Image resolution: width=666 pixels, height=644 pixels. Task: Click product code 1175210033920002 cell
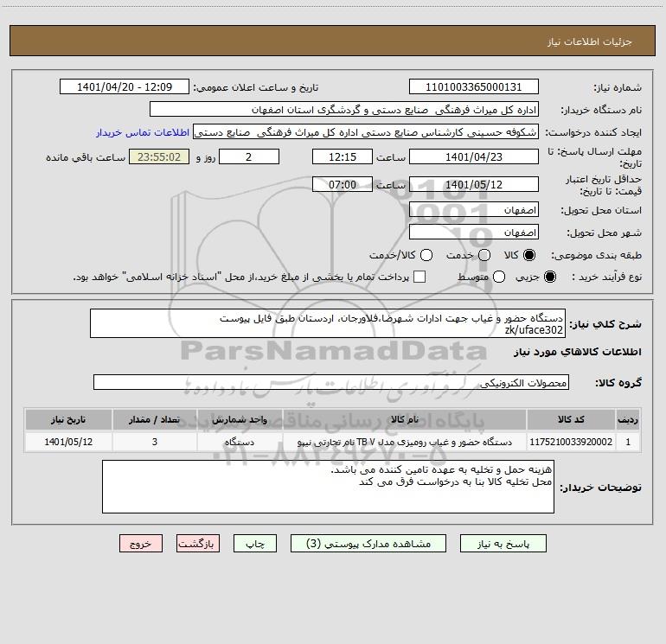click(571, 442)
